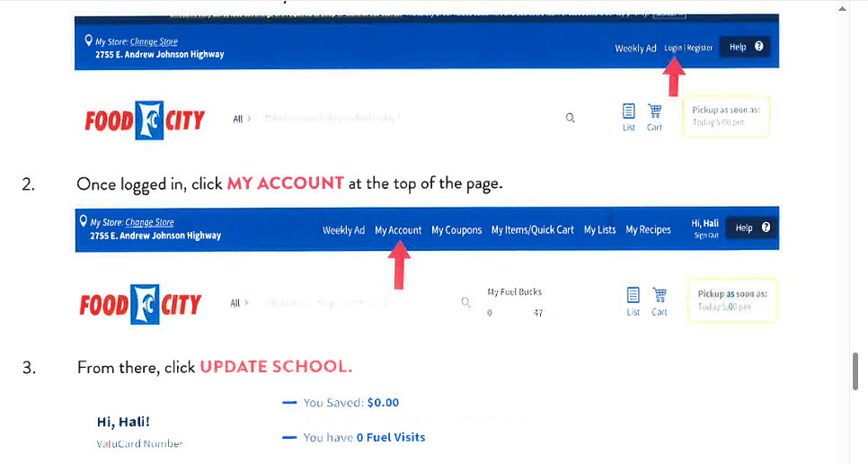Click the 2755 E. Andrew Johnson Highway address in logged-in header

[x=155, y=236]
